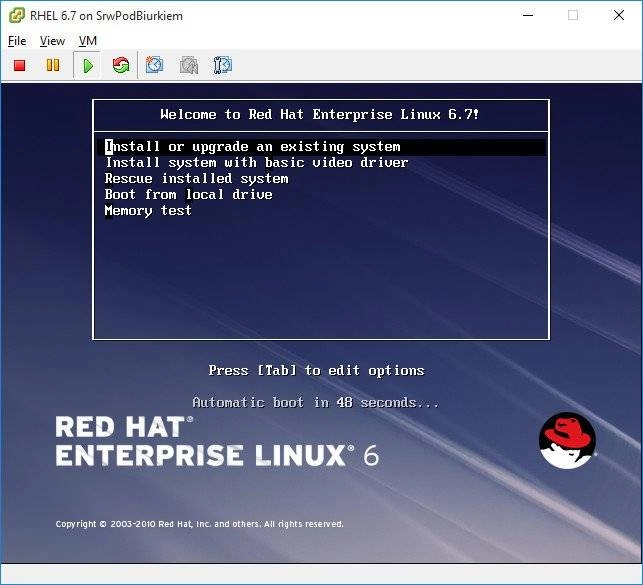The image size is (643, 585).
Task: Choose 'Boot from local drive' entry
Action: click(189, 194)
